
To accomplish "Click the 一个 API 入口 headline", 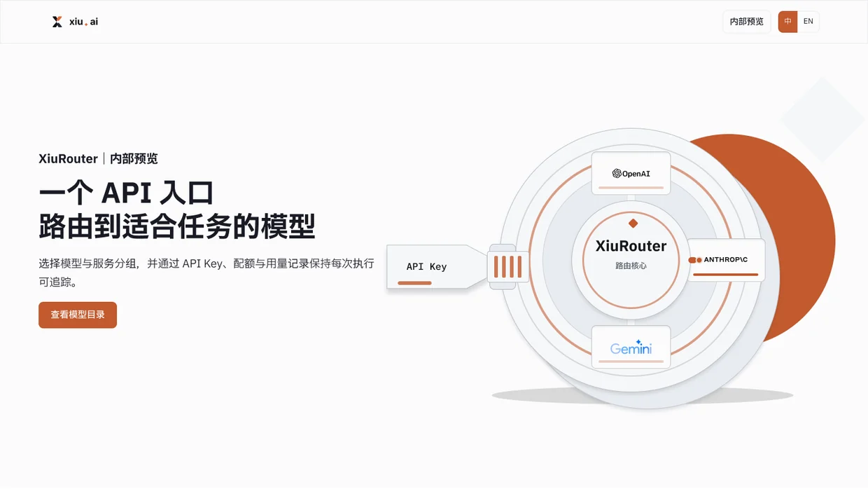I will [x=126, y=192].
